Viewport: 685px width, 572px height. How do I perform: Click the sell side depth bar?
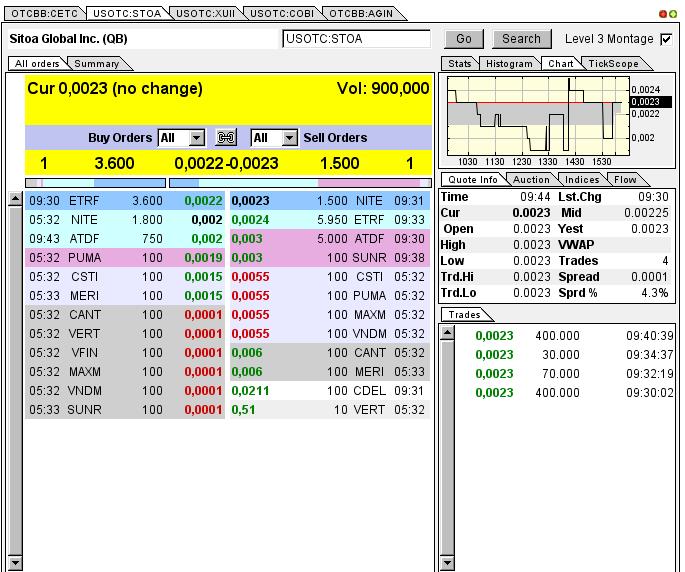(x=300, y=183)
